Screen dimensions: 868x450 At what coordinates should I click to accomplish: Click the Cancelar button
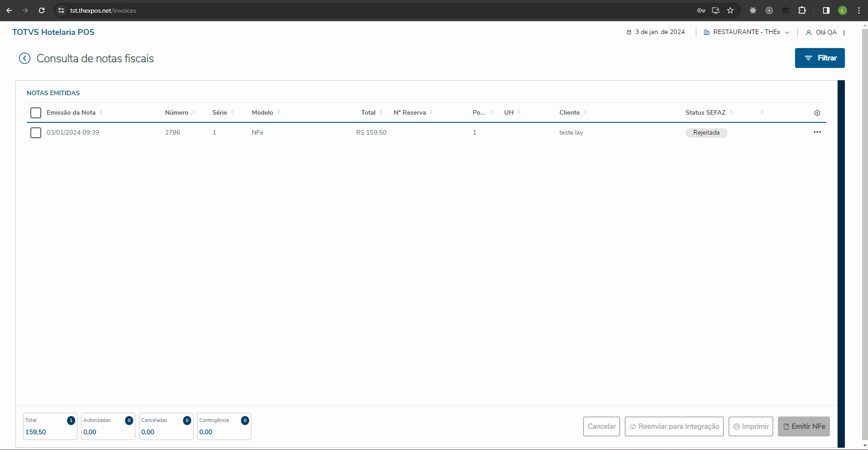(x=602, y=426)
